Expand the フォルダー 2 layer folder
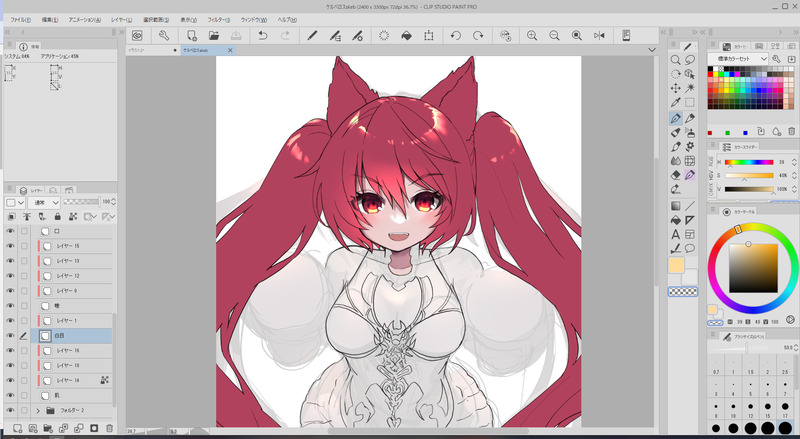The width and height of the screenshot is (800, 439). tap(38, 410)
